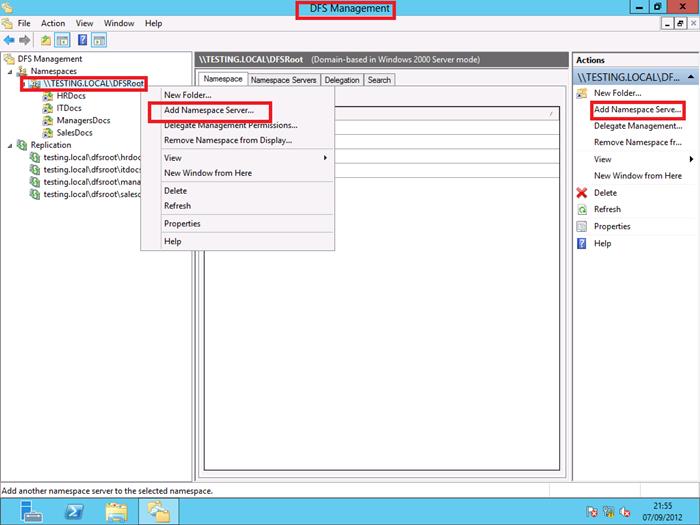
Task: Click the Refresh action in Actions pane
Action: point(607,209)
